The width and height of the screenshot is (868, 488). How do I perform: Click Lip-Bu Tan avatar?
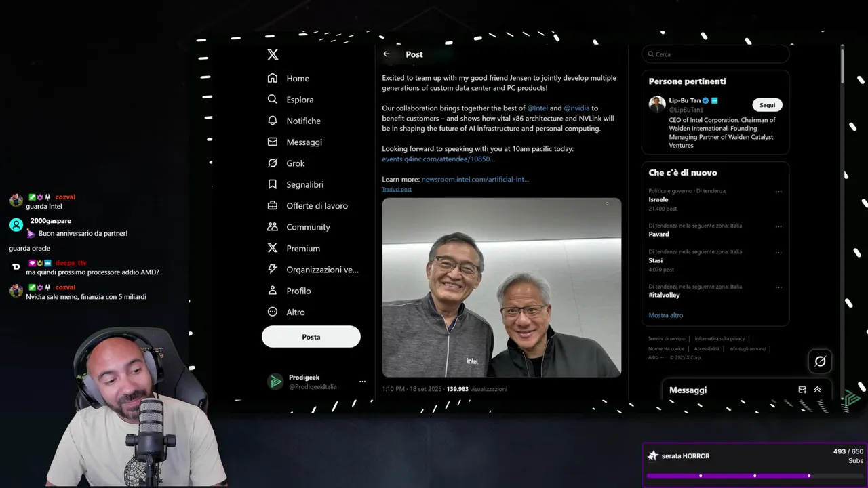pos(656,104)
